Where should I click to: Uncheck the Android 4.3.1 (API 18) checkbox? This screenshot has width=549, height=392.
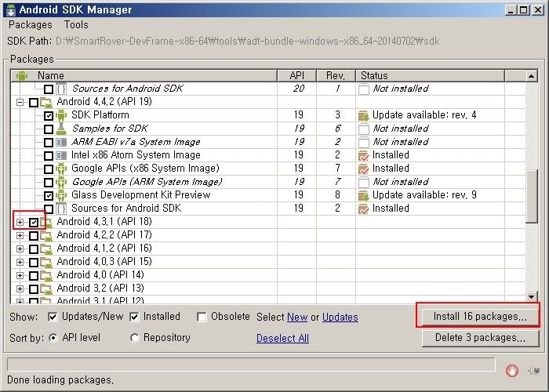(x=34, y=222)
